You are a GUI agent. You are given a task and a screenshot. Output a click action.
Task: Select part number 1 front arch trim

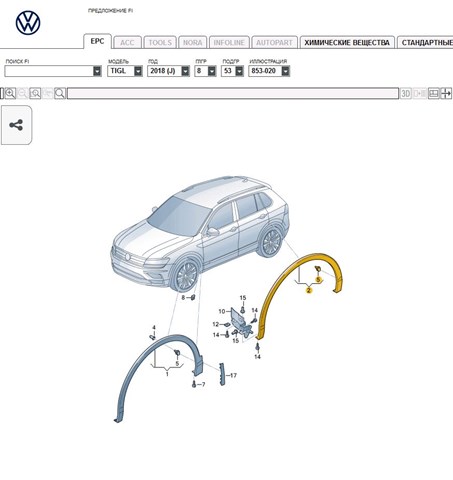point(167,374)
